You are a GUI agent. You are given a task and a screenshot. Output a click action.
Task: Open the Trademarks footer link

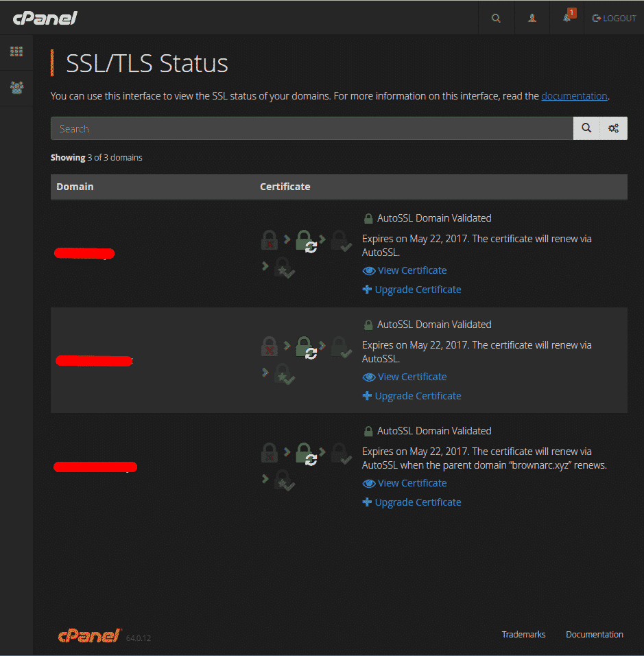(523, 635)
